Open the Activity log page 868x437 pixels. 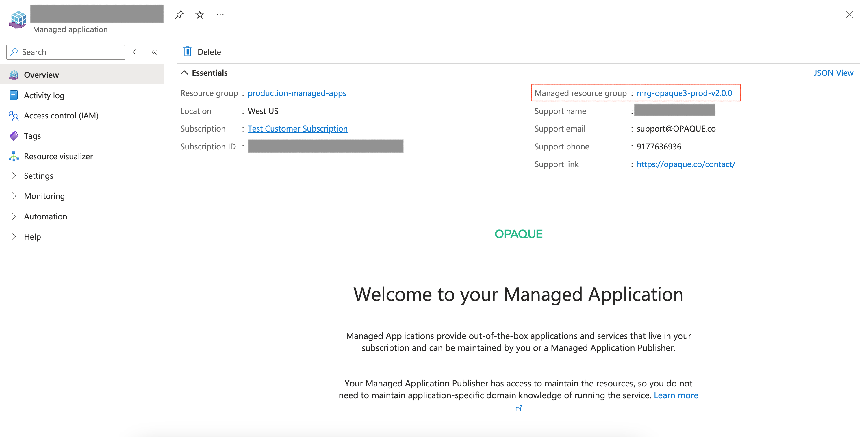click(44, 95)
